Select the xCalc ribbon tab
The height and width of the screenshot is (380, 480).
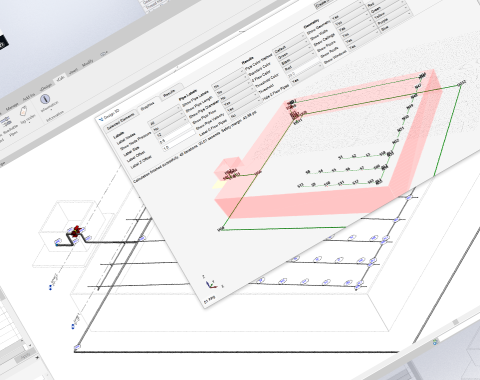[61, 79]
